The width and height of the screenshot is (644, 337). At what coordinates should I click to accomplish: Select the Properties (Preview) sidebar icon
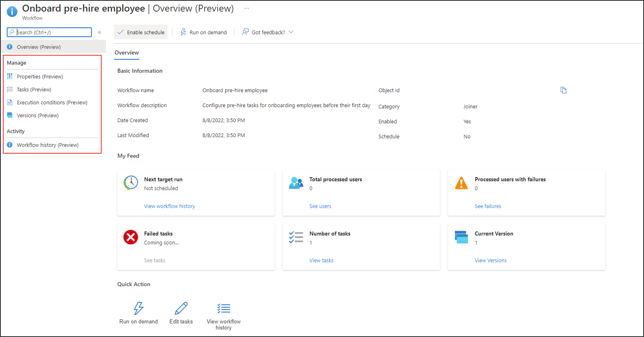[10, 76]
